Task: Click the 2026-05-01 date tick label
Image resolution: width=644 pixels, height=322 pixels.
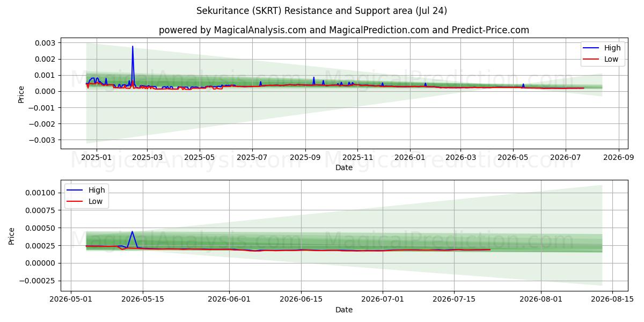Action: [71, 299]
